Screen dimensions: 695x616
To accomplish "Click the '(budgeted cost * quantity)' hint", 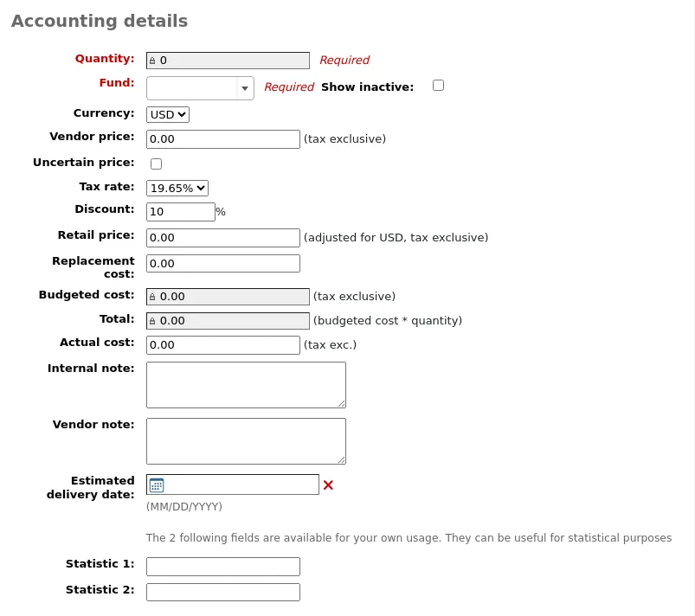I will [x=388, y=321].
